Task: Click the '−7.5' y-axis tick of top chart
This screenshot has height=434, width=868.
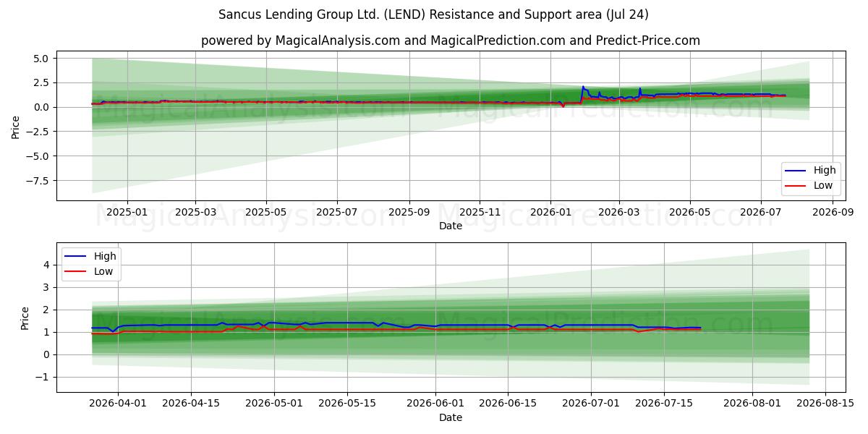Action: click(x=37, y=180)
